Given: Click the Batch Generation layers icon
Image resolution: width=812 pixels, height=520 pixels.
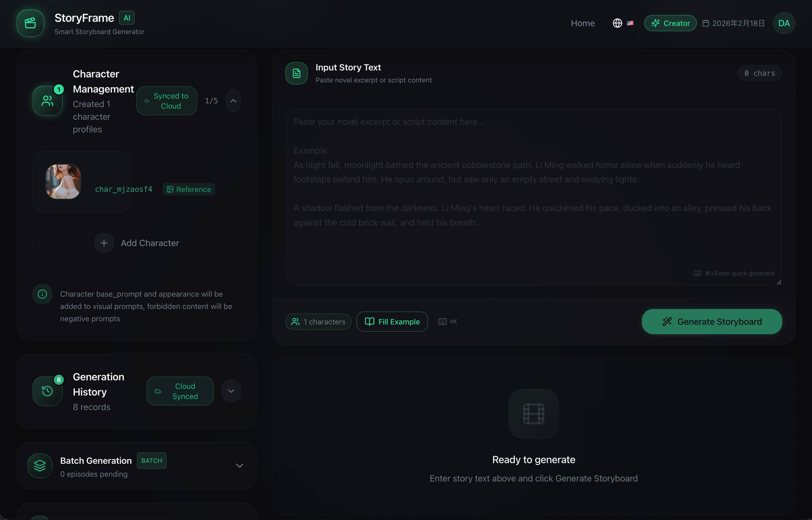Looking at the screenshot, I should click(x=40, y=465).
